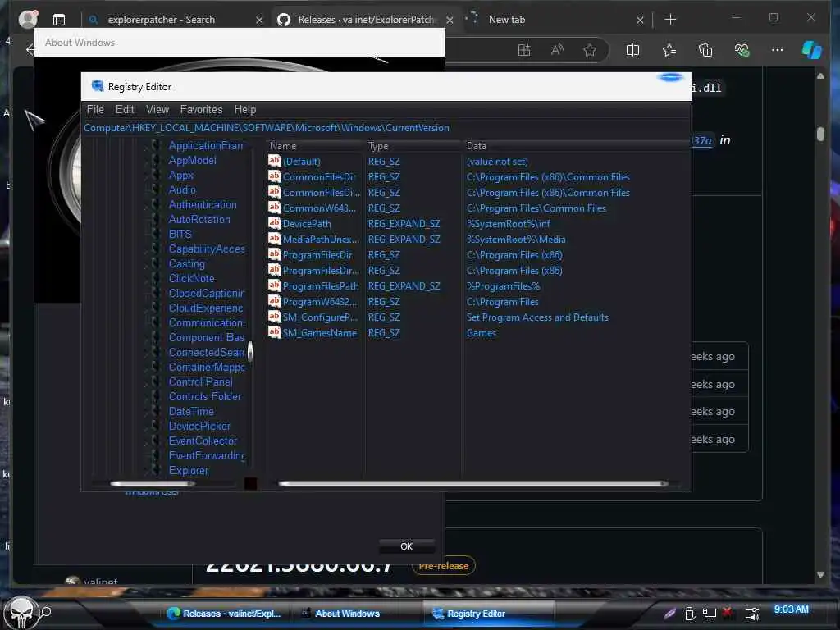The width and height of the screenshot is (840, 630).
Task: Click the Read aloud icon in address bar
Action: coord(557,50)
